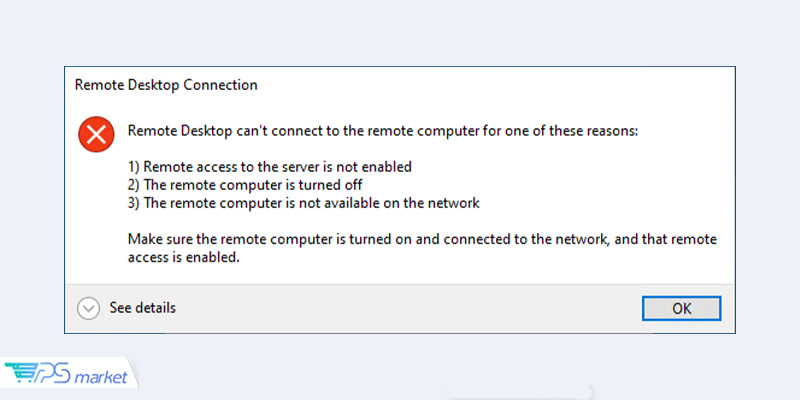Click the access is enabled closing line

click(x=183, y=258)
